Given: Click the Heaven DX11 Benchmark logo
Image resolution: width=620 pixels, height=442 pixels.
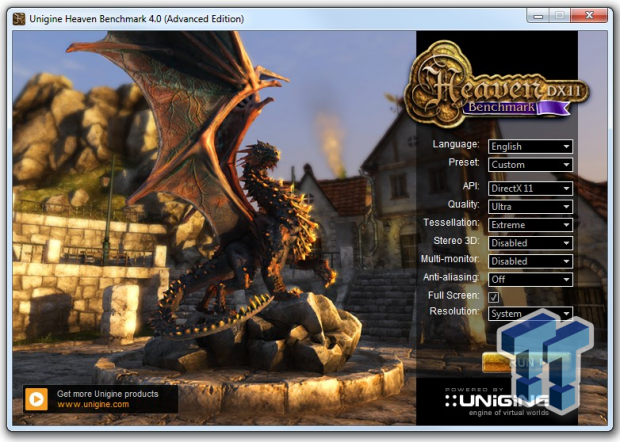Looking at the screenshot, I should point(496,84).
